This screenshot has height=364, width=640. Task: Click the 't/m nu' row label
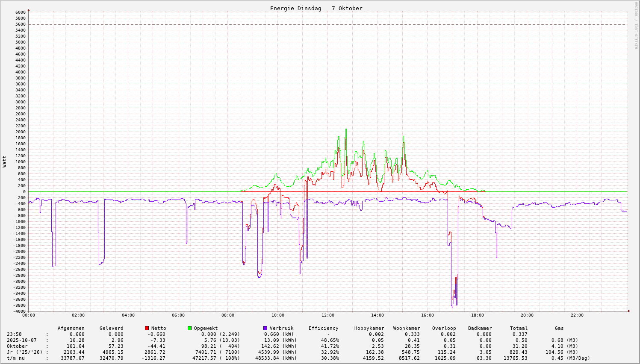[x=16, y=358]
